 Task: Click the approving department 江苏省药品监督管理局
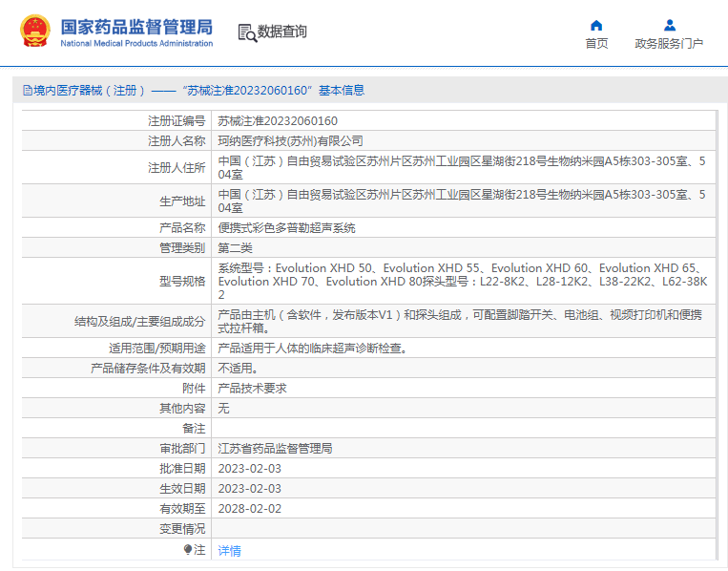pyautogui.click(x=275, y=448)
